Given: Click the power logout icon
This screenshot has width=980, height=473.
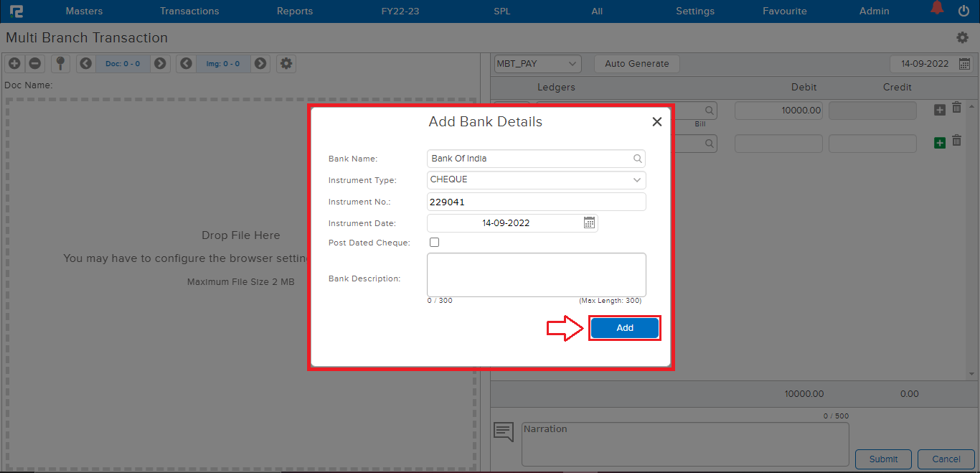Looking at the screenshot, I should pos(963,11).
